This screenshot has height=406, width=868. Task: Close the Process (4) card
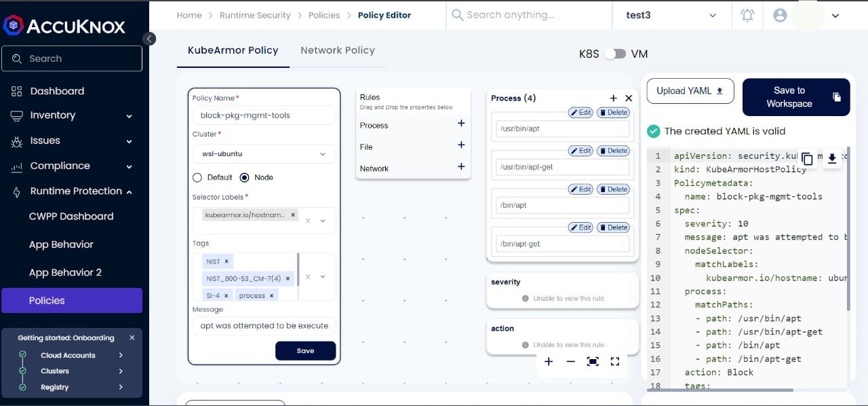click(629, 98)
